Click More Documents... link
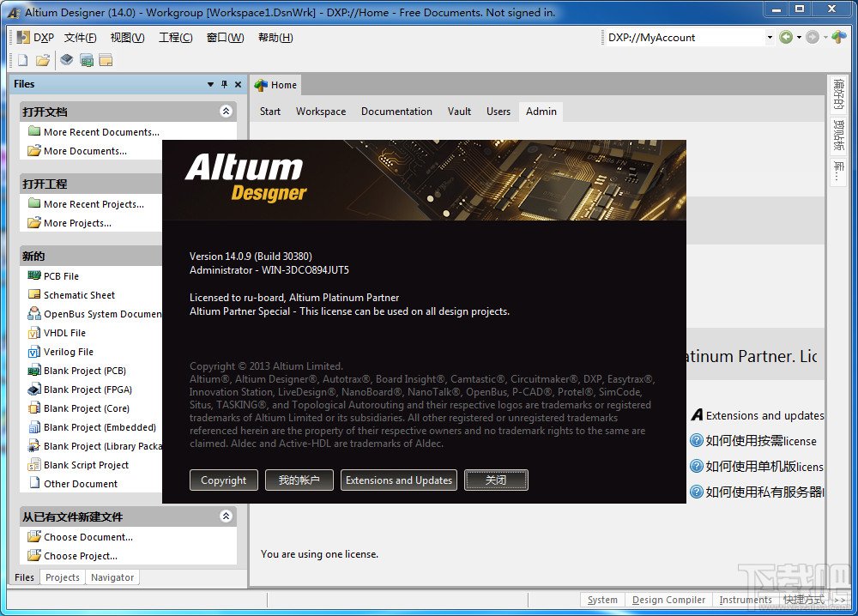The height and width of the screenshot is (616, 858). click(85, 151)
